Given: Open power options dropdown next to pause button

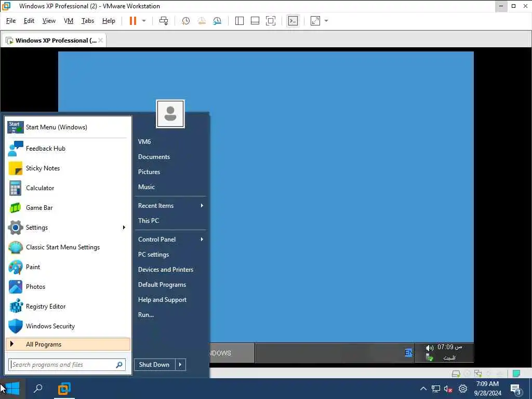Looking at the screenshot, I should tap(144, 21).
